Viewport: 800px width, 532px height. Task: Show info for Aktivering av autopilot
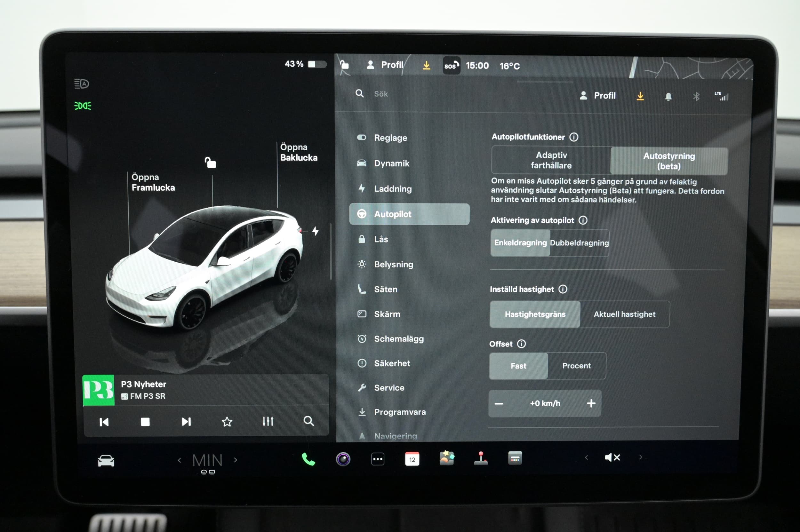coord(583,220)
